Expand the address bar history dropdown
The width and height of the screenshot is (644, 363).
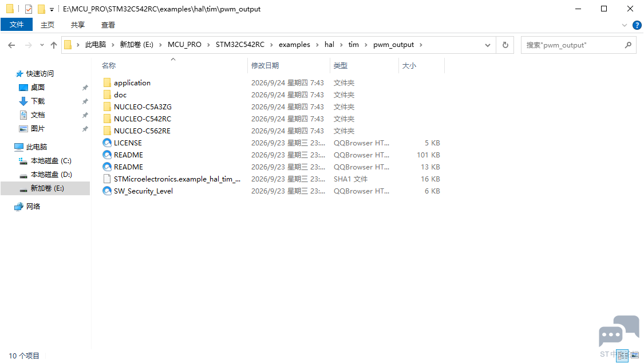(488, 45)
